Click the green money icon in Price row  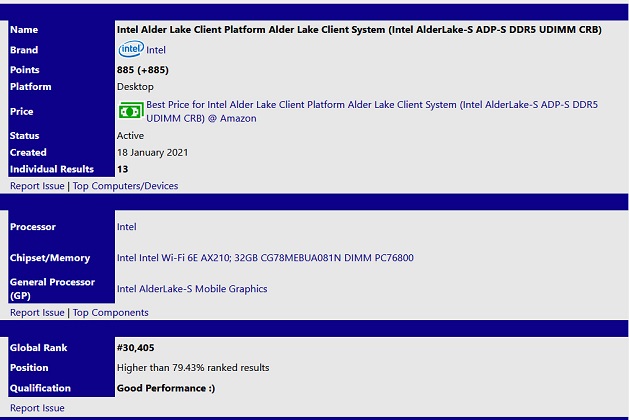tap(131, 111)
